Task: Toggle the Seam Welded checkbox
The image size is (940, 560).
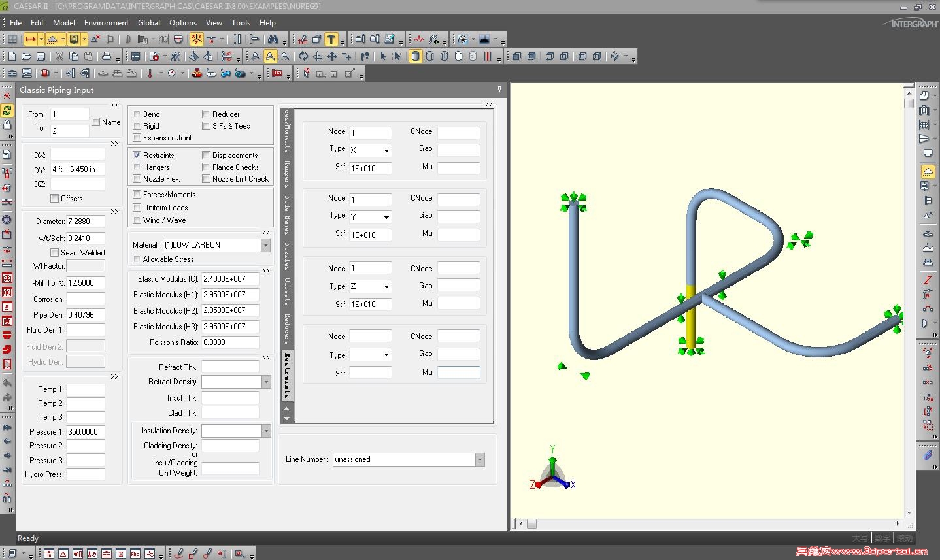Action: click(x=55, y=253)
